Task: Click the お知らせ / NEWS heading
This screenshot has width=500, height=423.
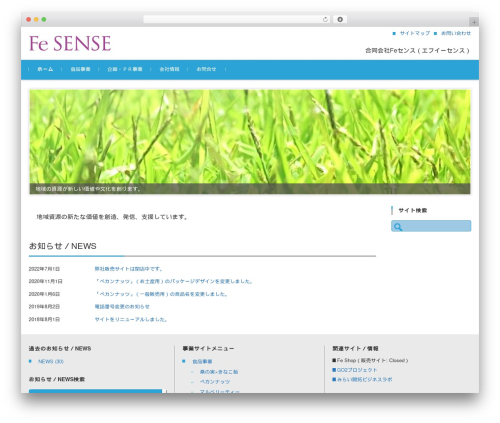Action: click(63, 246)
